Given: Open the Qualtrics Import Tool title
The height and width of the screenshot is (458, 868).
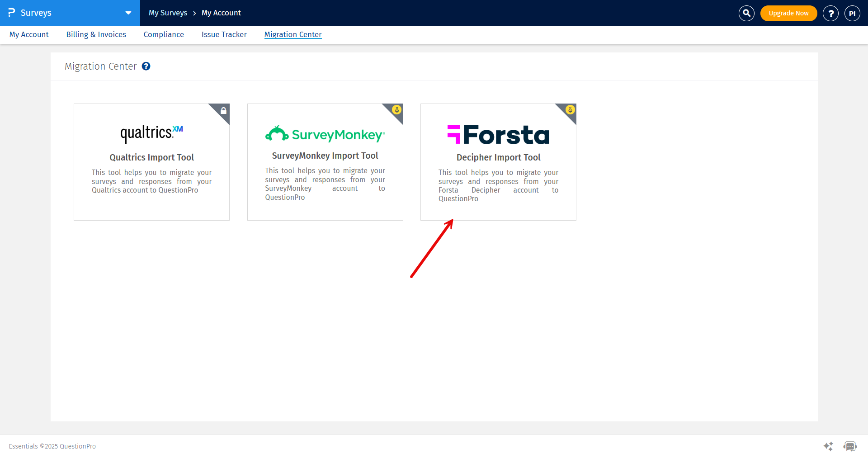Looking at the screenshot, I should click(151, 157).
